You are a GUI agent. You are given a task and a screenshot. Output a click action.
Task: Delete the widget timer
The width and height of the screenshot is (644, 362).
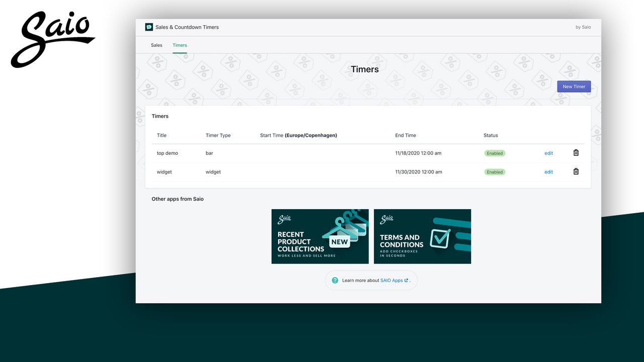576,171
